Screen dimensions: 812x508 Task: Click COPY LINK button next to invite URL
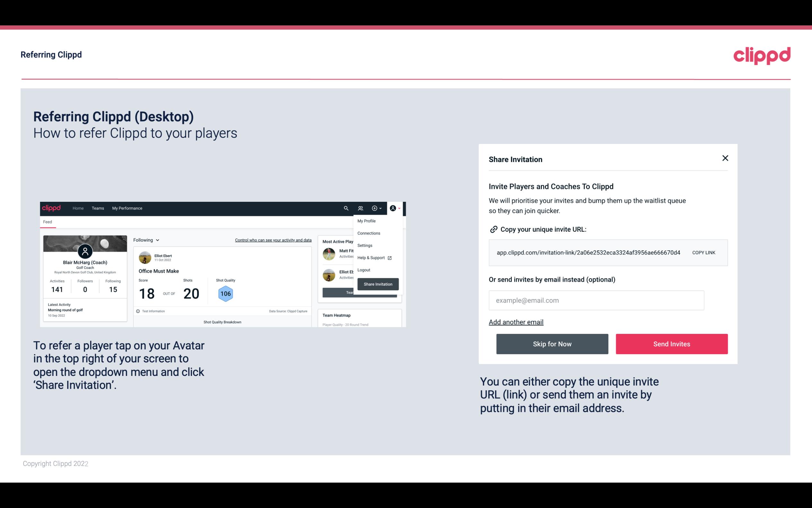click(703, 252)
